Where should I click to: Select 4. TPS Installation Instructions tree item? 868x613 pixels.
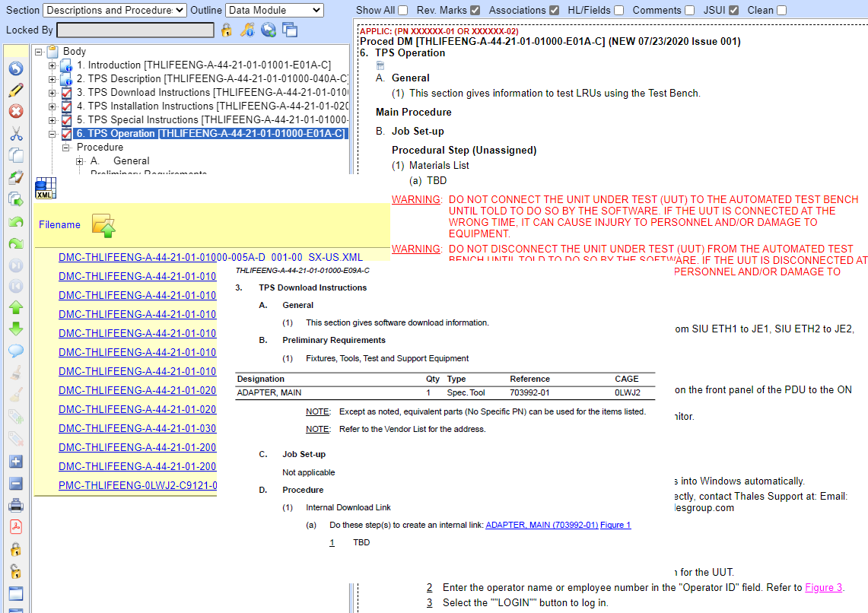[x=212, y=106]
